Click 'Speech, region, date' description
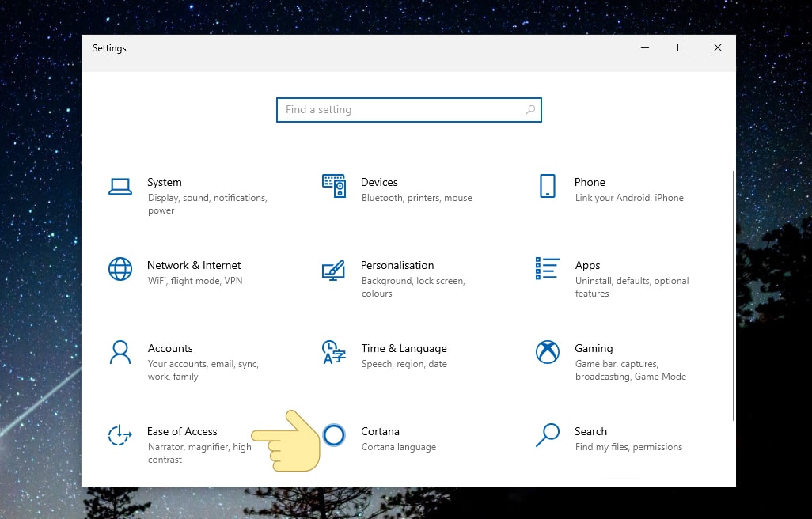The image size is (812, 519). point(404,364)
